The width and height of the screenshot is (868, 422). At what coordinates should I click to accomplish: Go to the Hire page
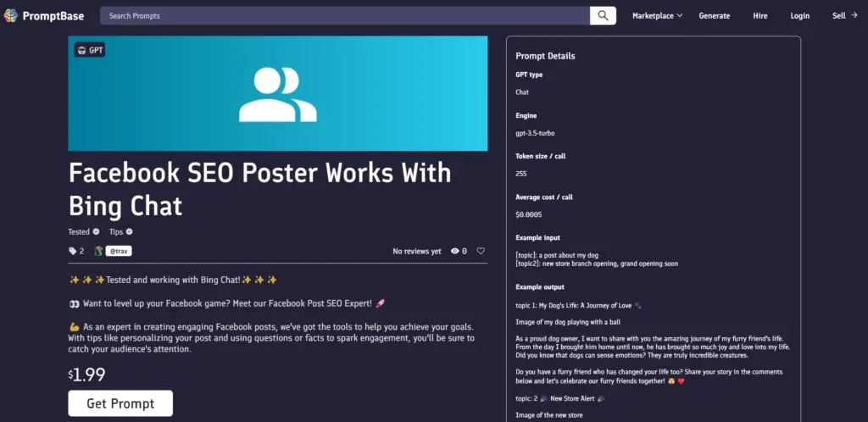pos(759,15)
